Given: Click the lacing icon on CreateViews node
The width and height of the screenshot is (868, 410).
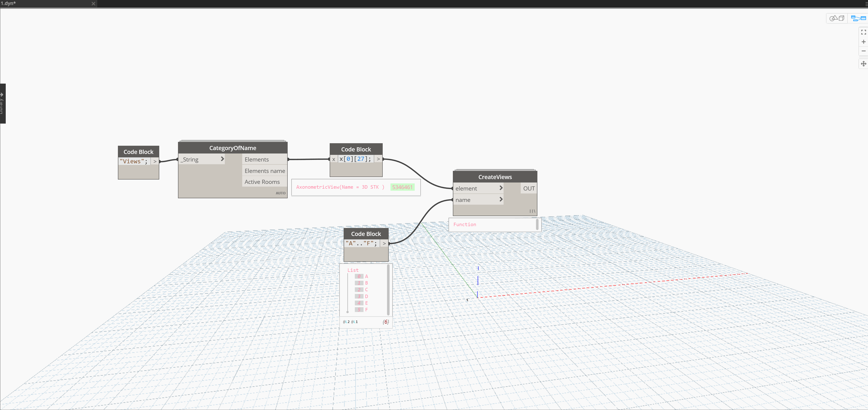Looking at the screenshot, I should [x=532, y=211].
